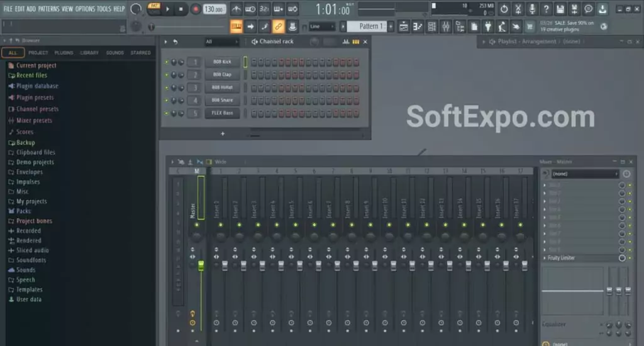The height and width of the screenshot is (346, 644).
Task: Click the tempo field showing 130
Action: pos(214,9)
